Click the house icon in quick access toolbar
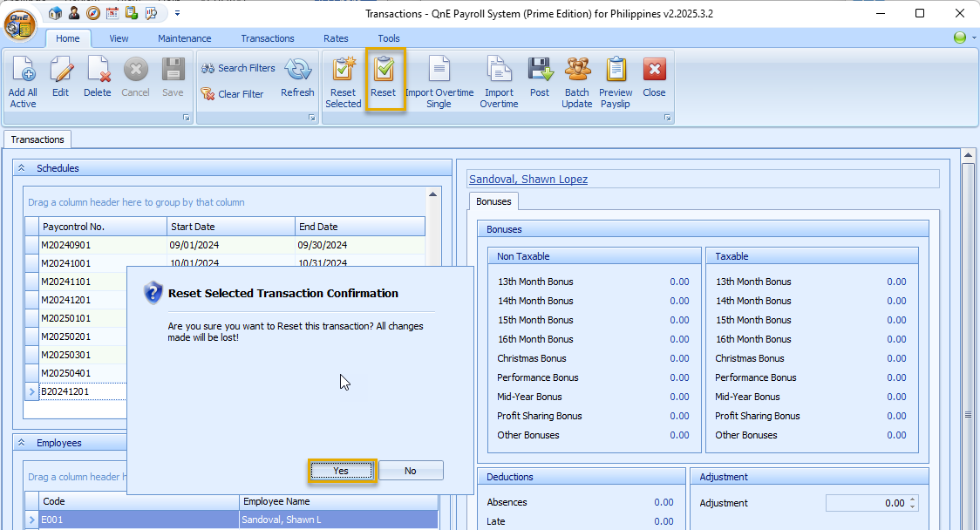This screenshot has width=980, height=530. coord(55,13)
